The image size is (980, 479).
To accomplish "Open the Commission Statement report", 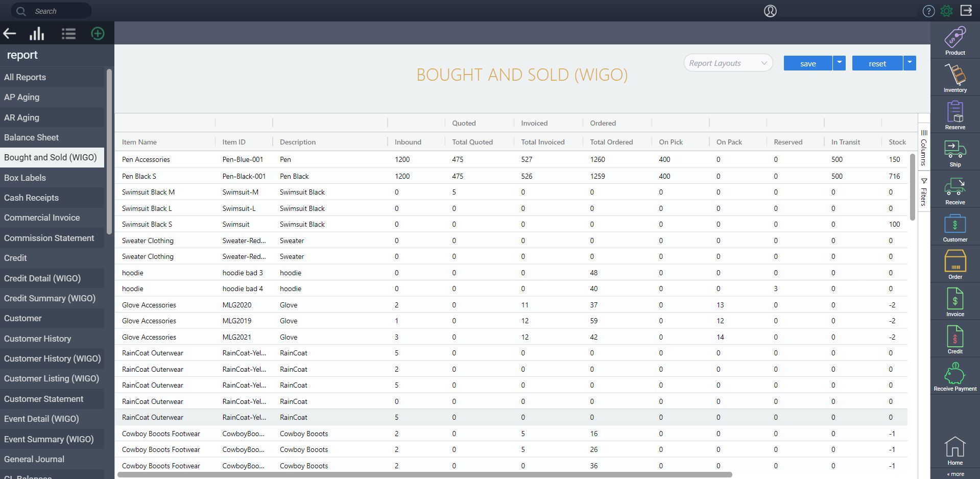I will (52, 238).
